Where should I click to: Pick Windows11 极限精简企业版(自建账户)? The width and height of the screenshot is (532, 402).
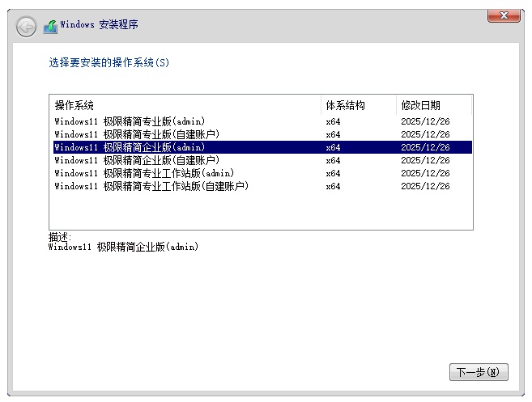coord(137,160)
